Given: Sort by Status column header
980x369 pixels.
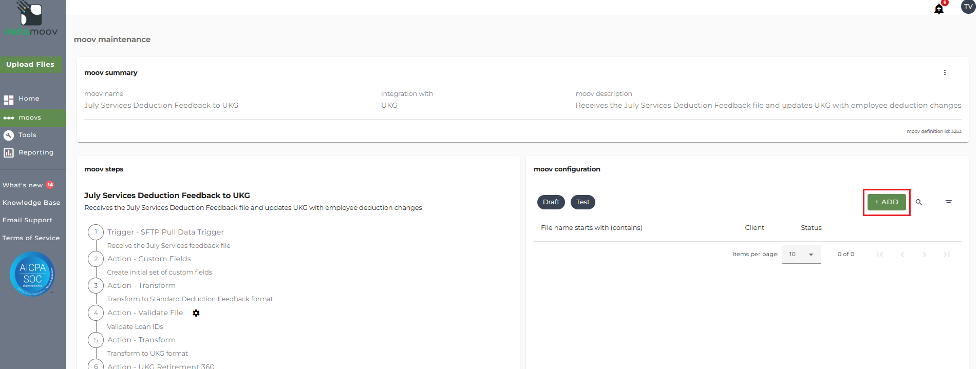Looking at the screenshot, I should tap(811, 228).
